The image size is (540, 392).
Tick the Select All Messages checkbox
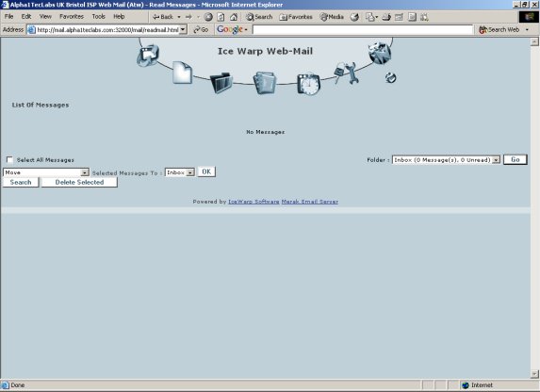point(9,159)
